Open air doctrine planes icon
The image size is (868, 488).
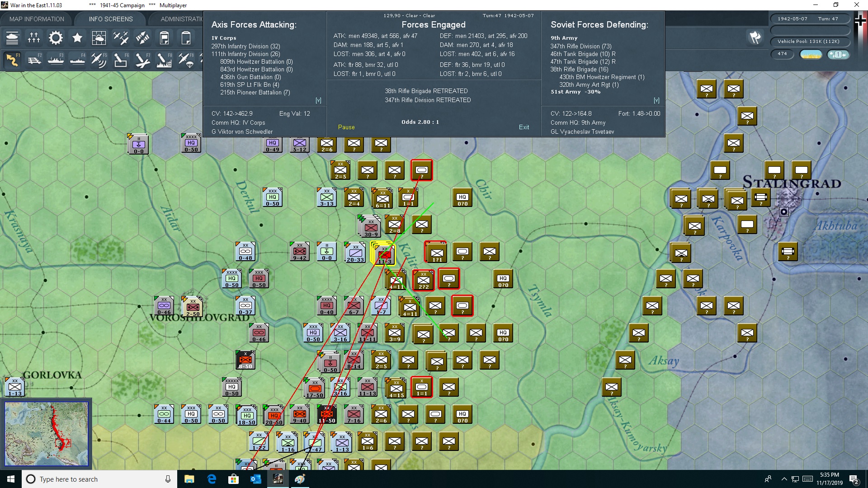click(121, 38)
